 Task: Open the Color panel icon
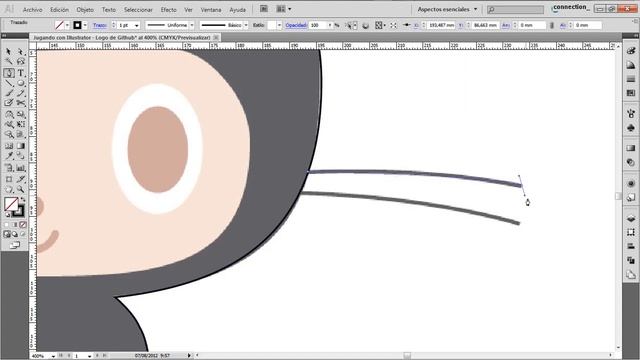(x=631, y=51)
